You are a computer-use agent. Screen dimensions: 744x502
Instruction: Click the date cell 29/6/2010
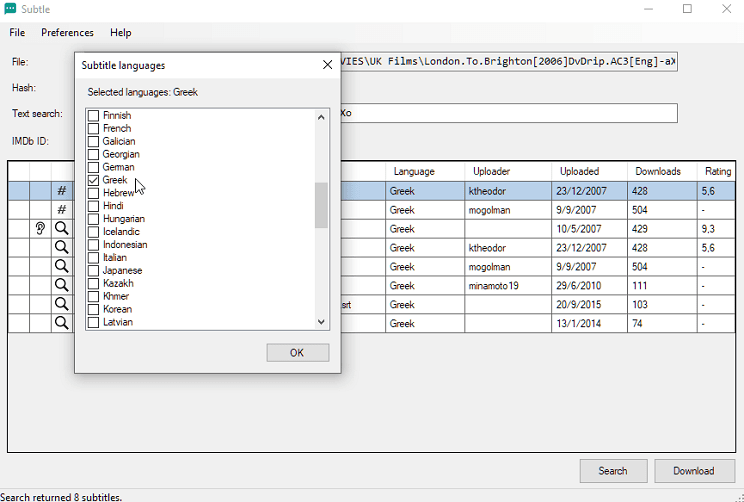pyautogui.click(x=589, y=286)
